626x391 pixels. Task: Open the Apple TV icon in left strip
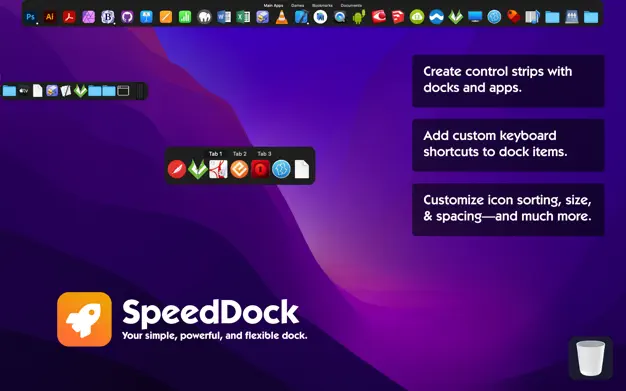(24, 91)
